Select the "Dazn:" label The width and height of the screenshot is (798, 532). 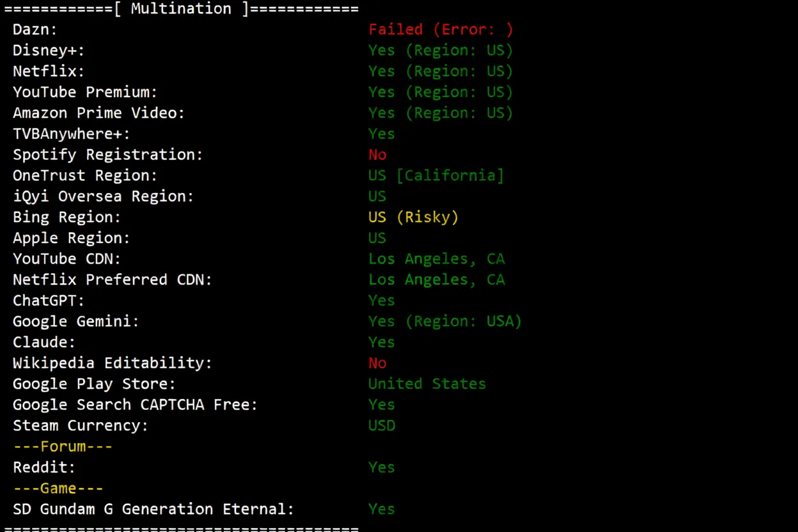click(x=35, y=29)
